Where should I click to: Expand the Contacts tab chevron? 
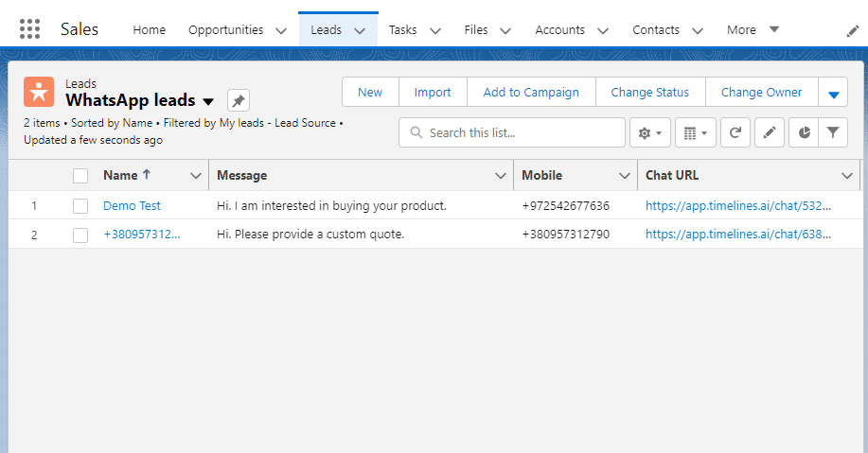click(x=698, y=31)
